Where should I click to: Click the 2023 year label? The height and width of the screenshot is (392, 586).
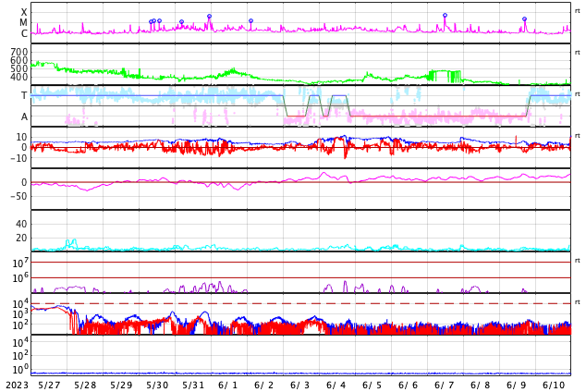(17, 385)
